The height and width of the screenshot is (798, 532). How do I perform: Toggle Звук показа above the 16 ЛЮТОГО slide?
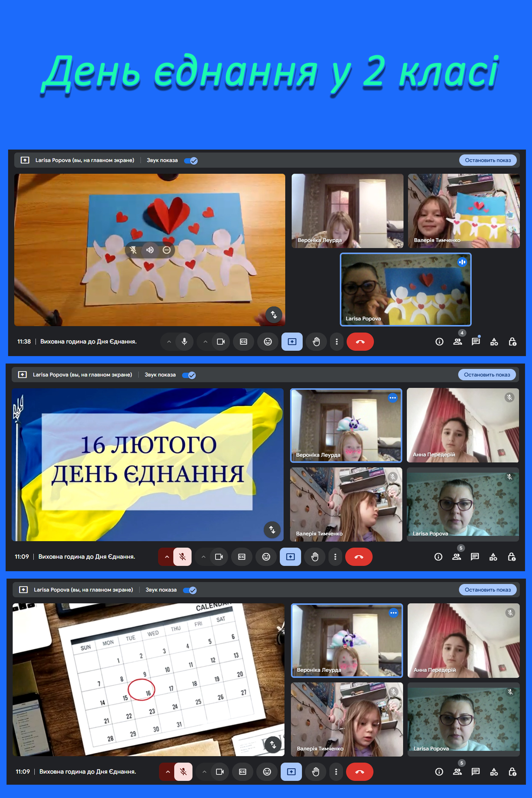189,375
